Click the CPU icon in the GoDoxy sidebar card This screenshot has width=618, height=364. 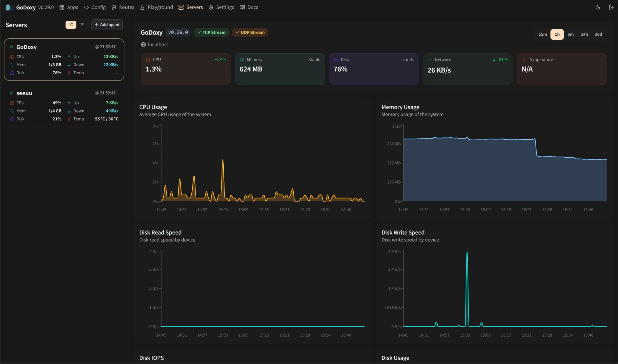click(12, 57)
